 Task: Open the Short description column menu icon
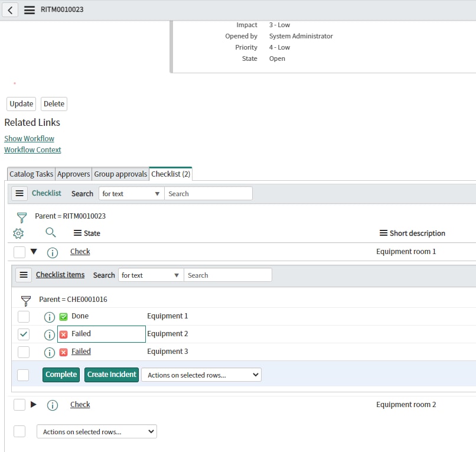click(383, 233)
